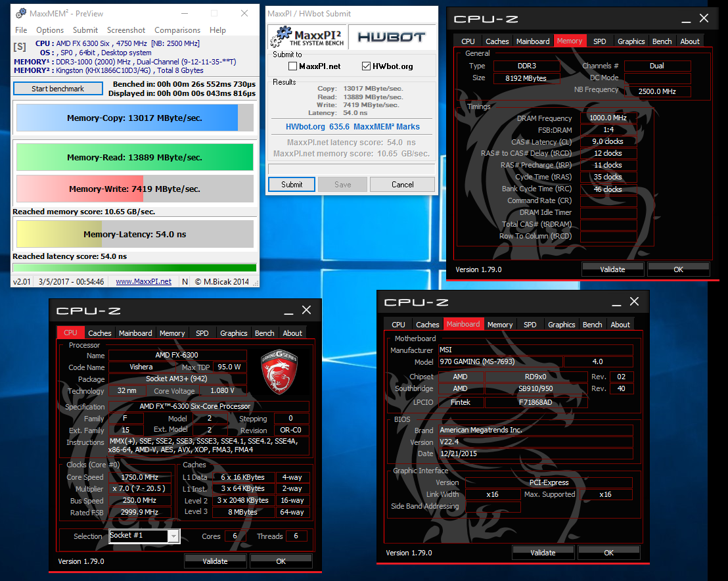Open the Socket #1 selection dropdown

pos(173,536)
